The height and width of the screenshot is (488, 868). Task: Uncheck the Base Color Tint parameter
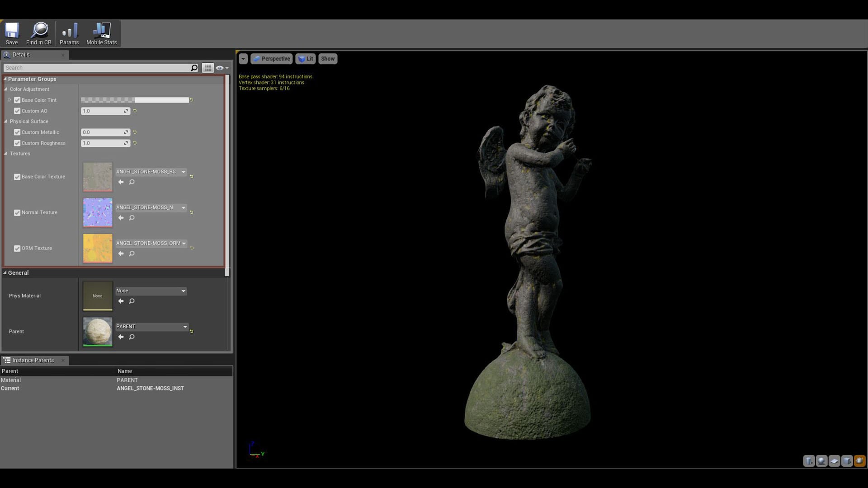pos(17,100)
